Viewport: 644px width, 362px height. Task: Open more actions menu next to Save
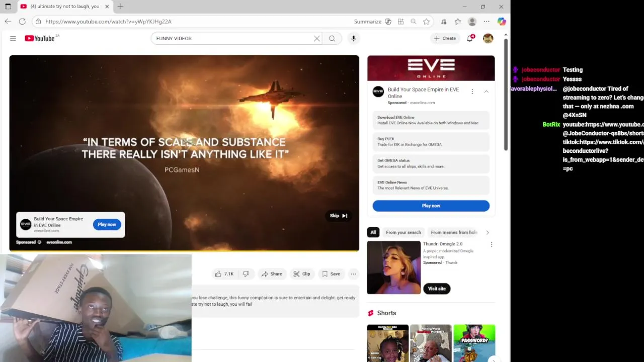[354, 274]
